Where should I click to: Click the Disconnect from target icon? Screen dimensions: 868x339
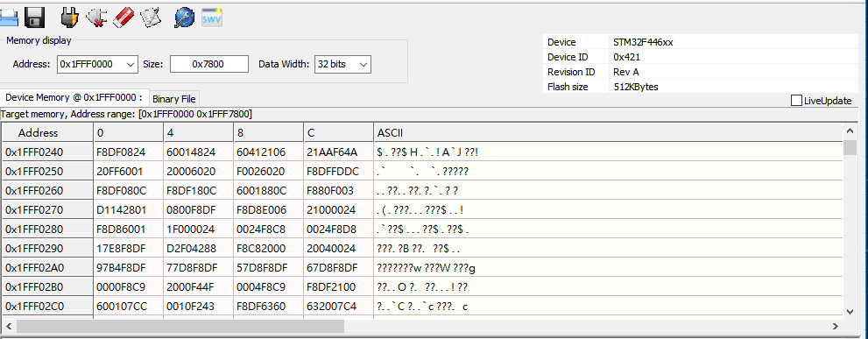97,18
